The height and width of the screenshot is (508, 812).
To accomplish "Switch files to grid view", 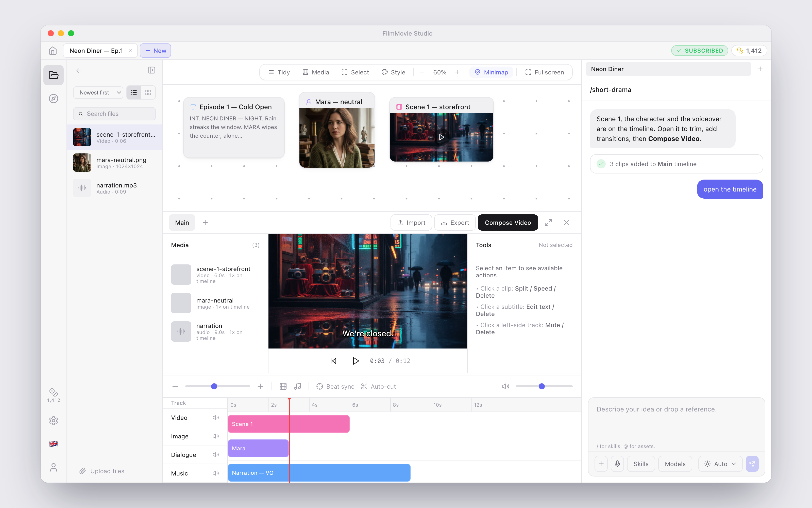I will [148, 92].
